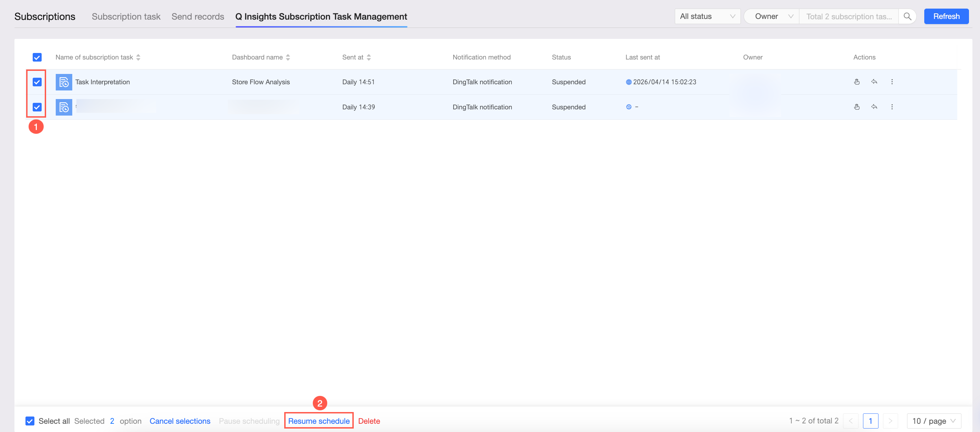The image size is (980, 432).
Task: Click Suspended status of Task Interpretation
Action: (569, 82)
